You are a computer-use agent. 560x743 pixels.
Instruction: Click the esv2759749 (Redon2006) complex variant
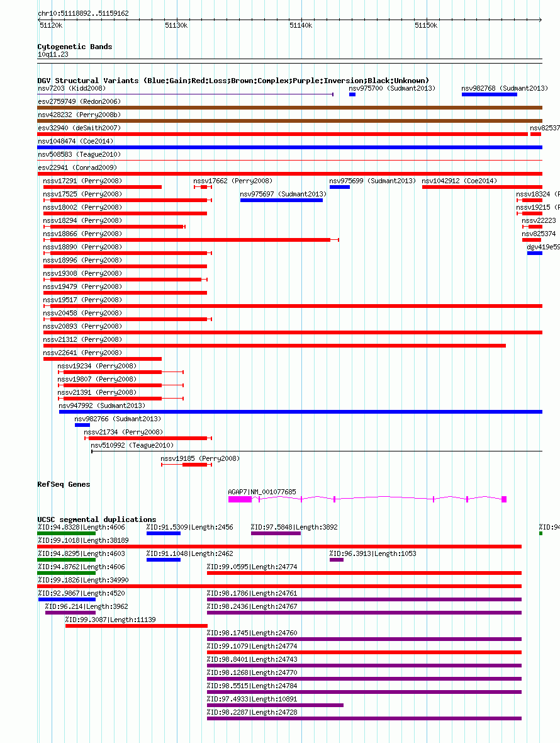[x=289, y=108]
